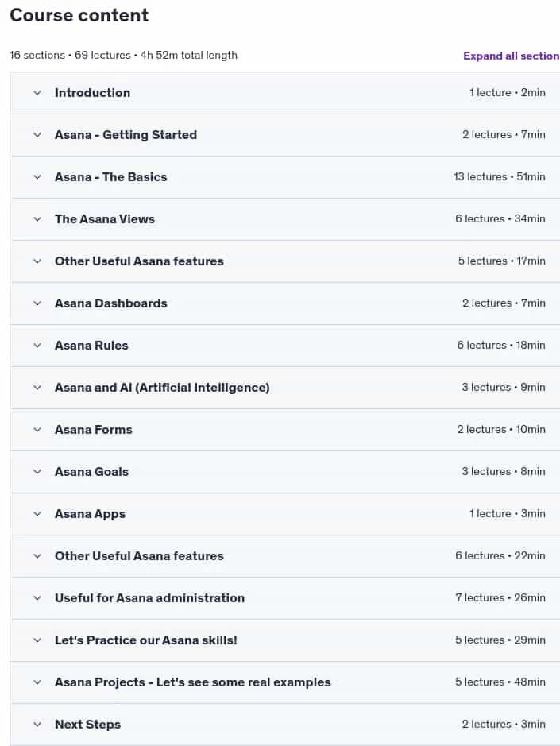This screenshot has width=560, height=746.
Task: Expand the Introduction section chevron
Action: [x=37, y=93]
